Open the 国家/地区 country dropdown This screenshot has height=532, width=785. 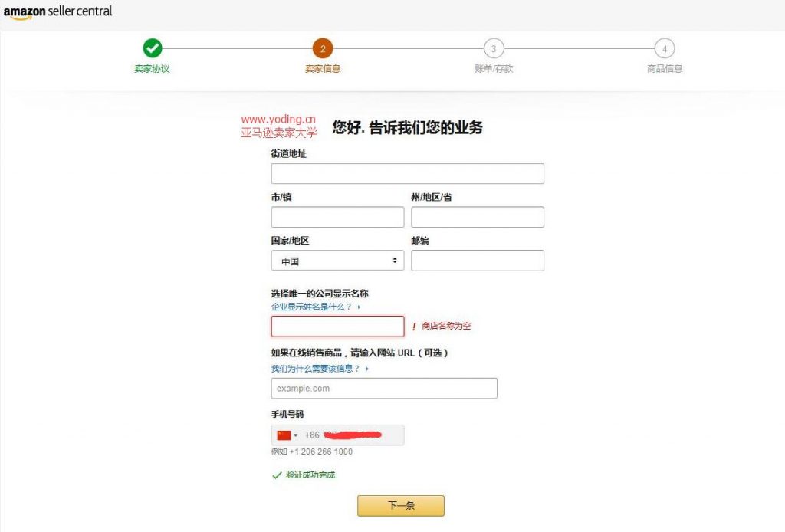337,261
